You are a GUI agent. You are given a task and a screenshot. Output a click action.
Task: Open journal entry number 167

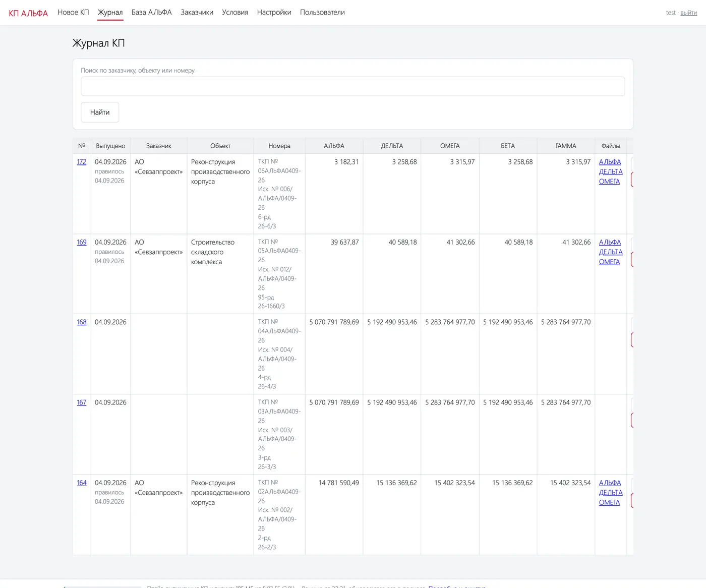(81, 402)
